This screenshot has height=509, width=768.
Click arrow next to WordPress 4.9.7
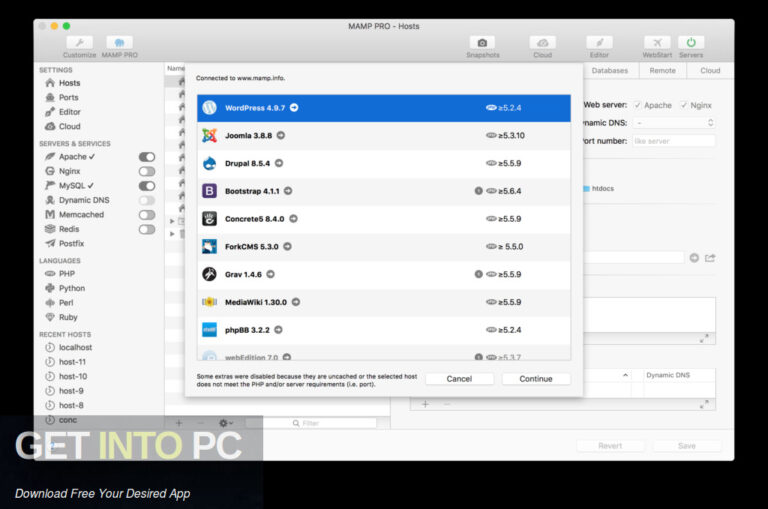pyautogui.click(x=294, y=108)
